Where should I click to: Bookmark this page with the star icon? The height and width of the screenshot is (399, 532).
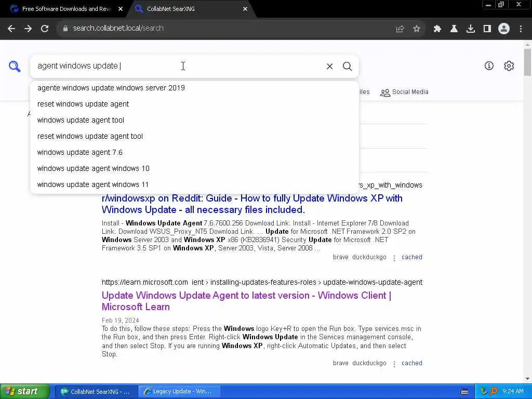pos(416,29)
